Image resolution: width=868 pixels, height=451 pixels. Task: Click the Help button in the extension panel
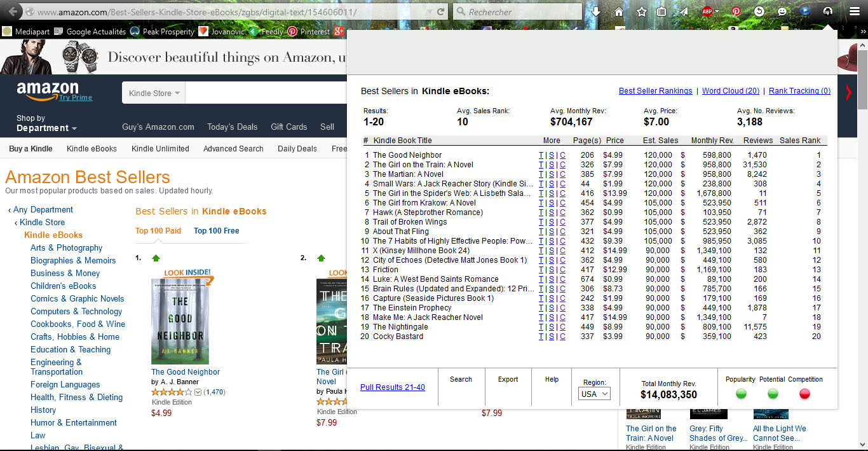(552, 379)
